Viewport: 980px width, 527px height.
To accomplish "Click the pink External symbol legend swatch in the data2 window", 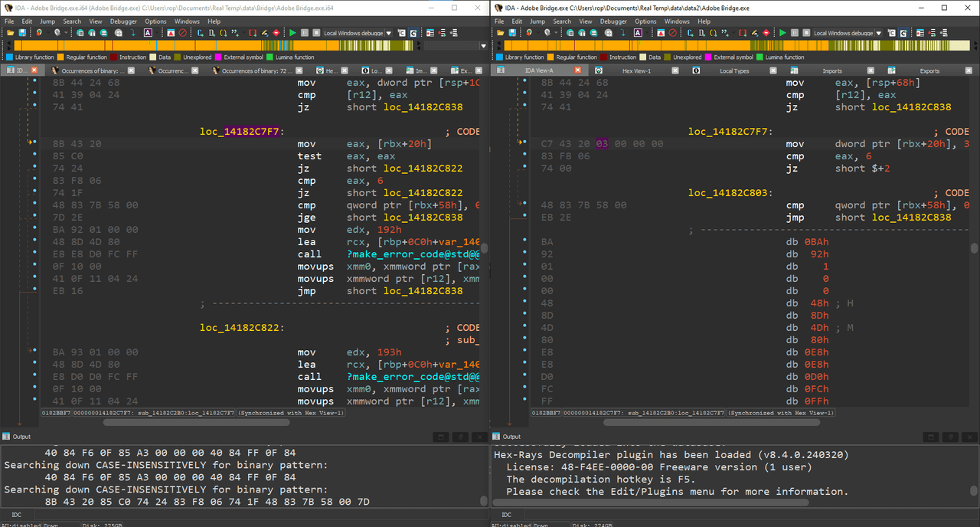I will coord(708,57).
